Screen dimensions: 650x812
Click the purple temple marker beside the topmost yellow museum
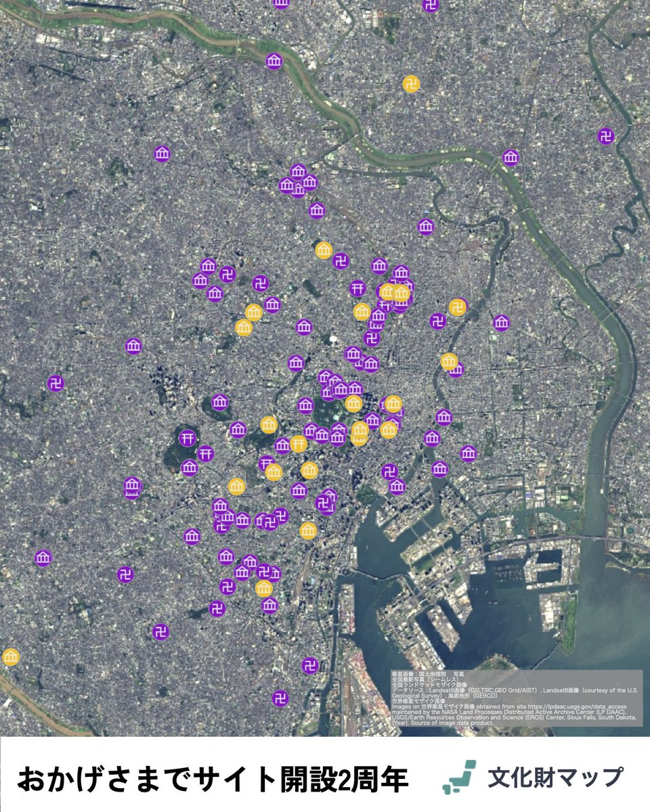(x=341, y=261)
